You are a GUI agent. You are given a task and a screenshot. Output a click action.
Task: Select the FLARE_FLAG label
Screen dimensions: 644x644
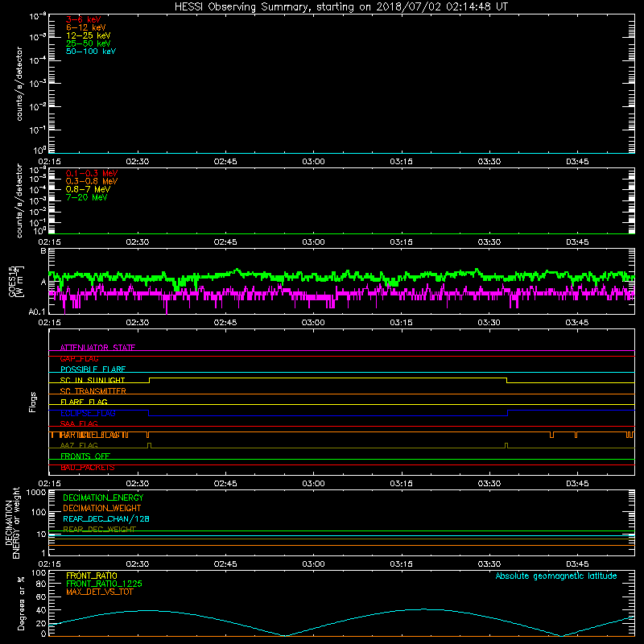pyautogui.click(x=84, y=402)
